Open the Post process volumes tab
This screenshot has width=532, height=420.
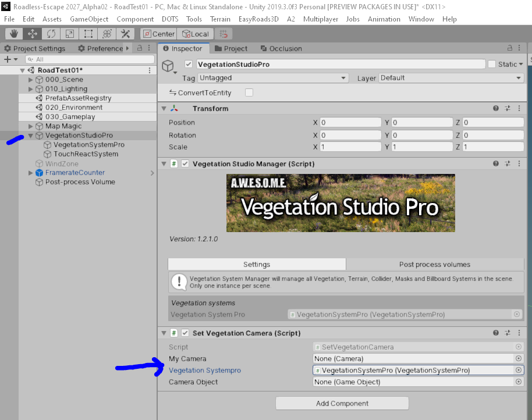(435, 265)
